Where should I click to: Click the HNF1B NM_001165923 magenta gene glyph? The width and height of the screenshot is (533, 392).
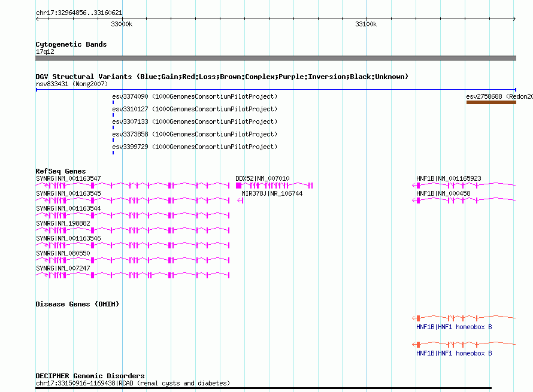point(464,186)
